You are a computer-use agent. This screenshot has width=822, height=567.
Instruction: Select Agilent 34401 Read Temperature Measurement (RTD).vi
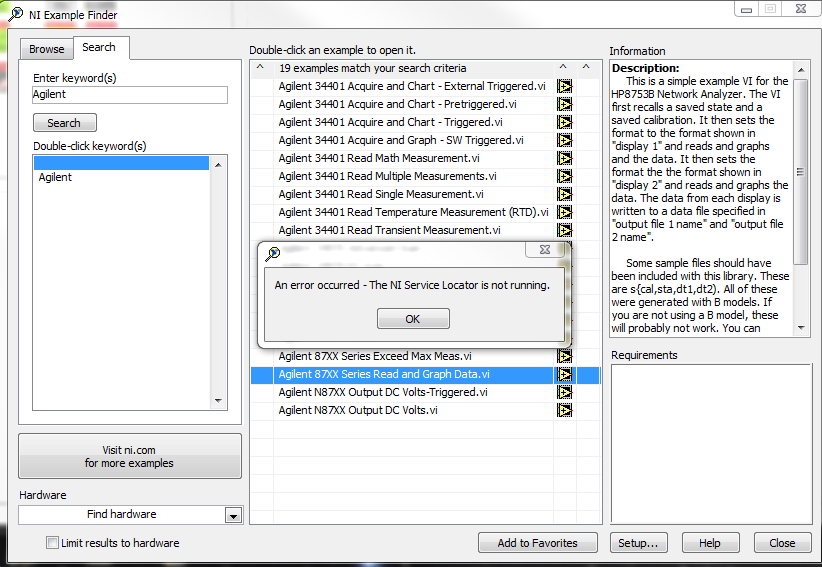(413, 212)
